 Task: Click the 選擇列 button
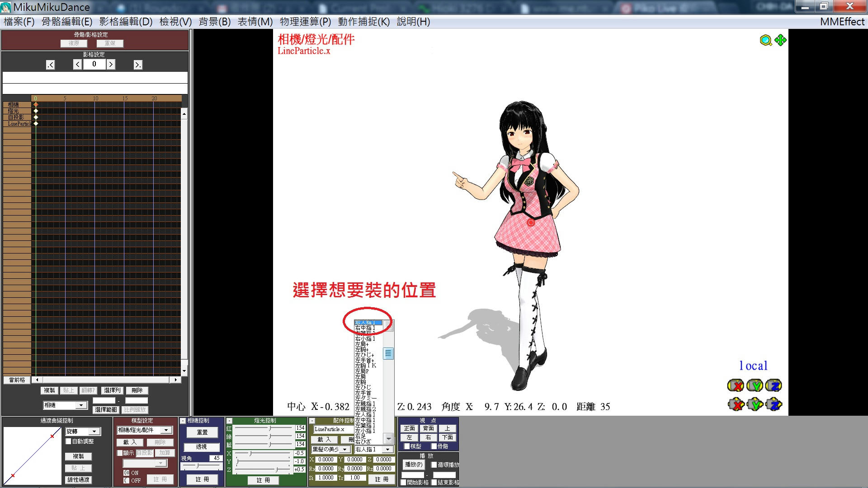pyautogui.click(x=112, y=390)
